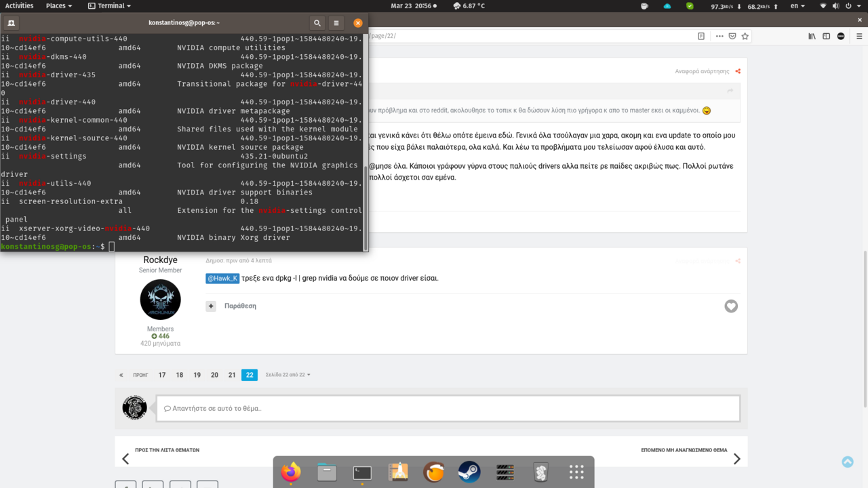The height and width of the screenshot is (488, 868).
Task: Share the first post via share icon
Action: (738, 71)
